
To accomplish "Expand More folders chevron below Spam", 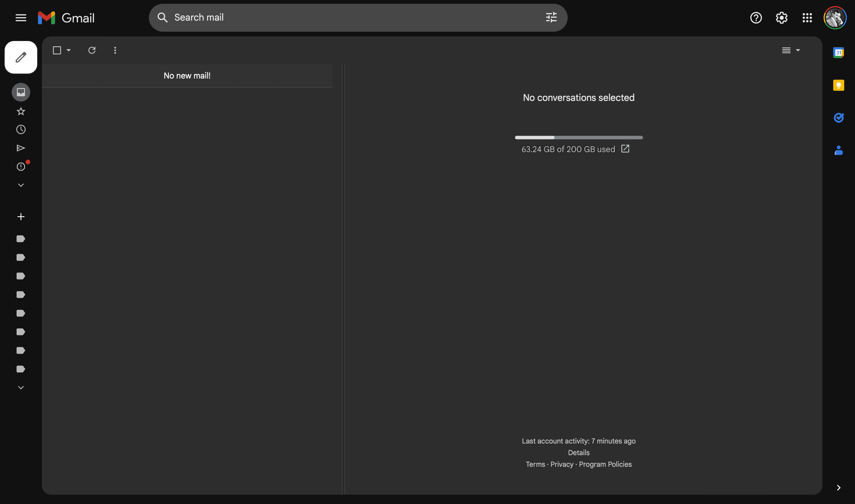I will (x=21, y=185).
